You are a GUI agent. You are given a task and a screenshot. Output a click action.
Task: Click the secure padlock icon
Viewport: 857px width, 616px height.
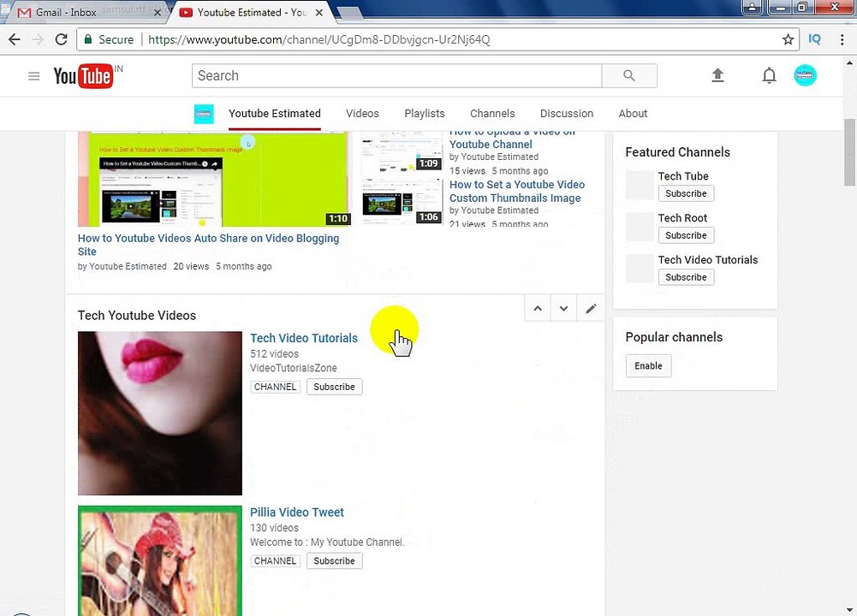(87, 39)
